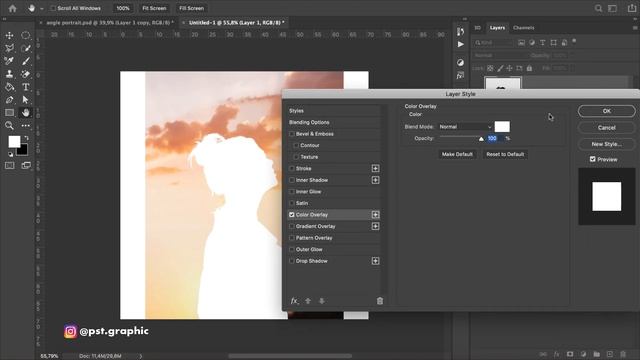Enable Pattern Overlay checkbox
Image resolution: width=640 pixels, height=360 pixels.
pos(291,238)
